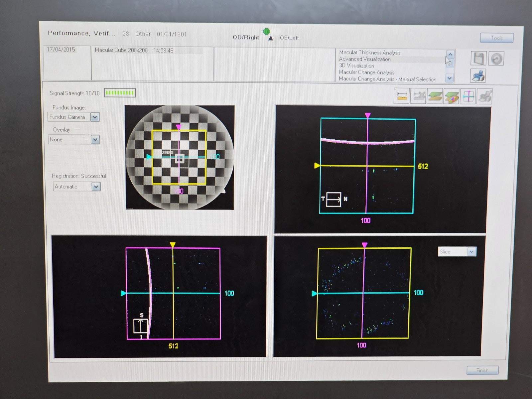The width and height of the screenshot is (532, 399).
Task: Click the Tools button
Action: coord(496,38)
